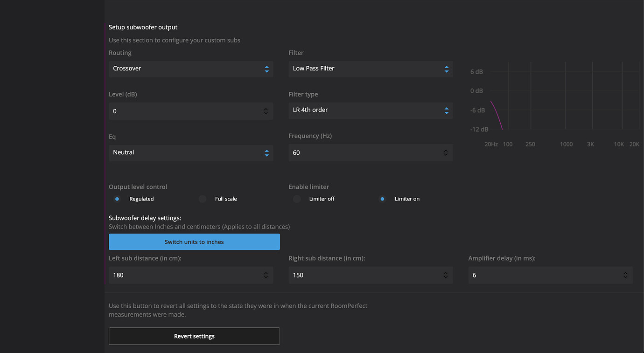Expand the Filter type LR 4th order dropdown
This screenshot has width=644, height=353.
click(370, 110)
